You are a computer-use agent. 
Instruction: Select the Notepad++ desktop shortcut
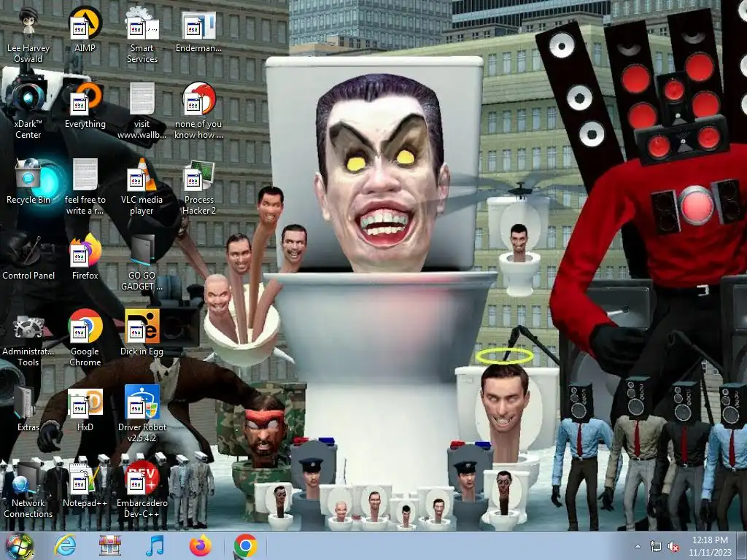coord(85,484)
